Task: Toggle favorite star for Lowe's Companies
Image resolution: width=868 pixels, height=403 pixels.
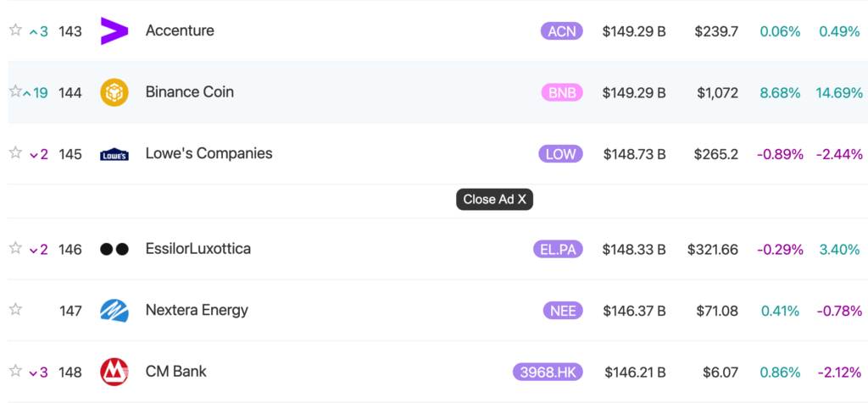Action: click(x=15, y=153)
